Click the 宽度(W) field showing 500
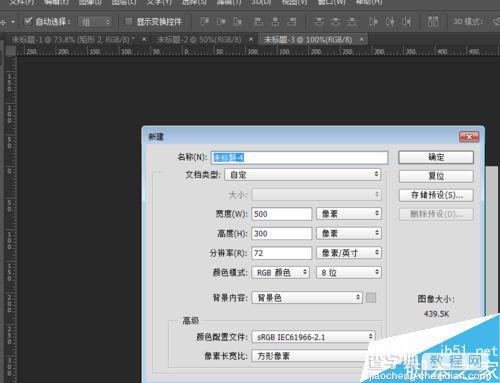 point(281,214)
